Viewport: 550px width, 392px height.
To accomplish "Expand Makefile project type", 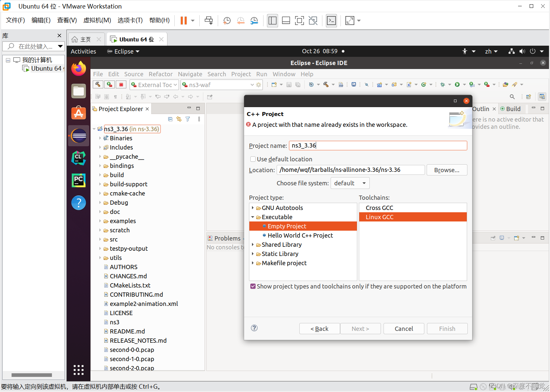I will [253, 263].
